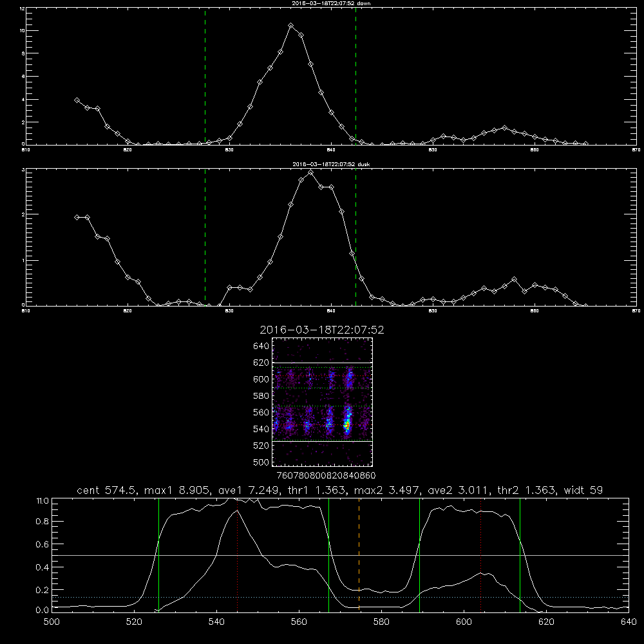This screenshot has width=644, height=644.
Task: Click y-axis label '0.8' of bottom plot
Action: click(x=43, y=522)
